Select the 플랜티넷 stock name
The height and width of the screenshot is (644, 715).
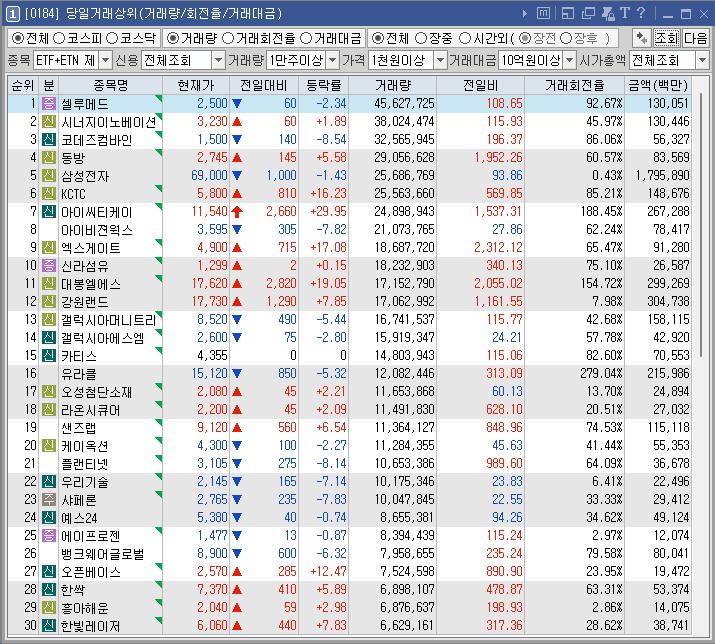click(85, 464)
